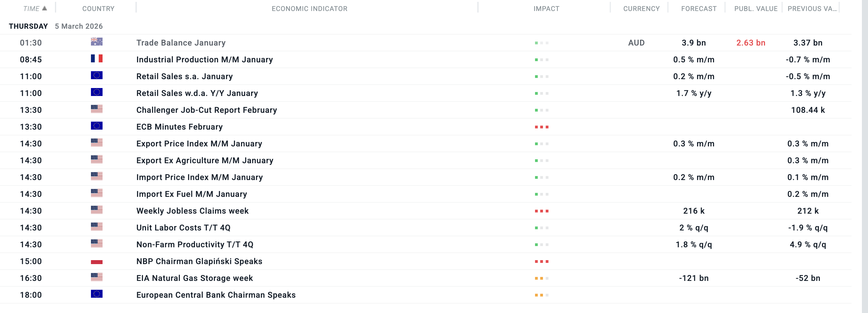Click the EU flag for Central Bank Chairman Speaks
868x313 pixels.
(x=97, y=294)
